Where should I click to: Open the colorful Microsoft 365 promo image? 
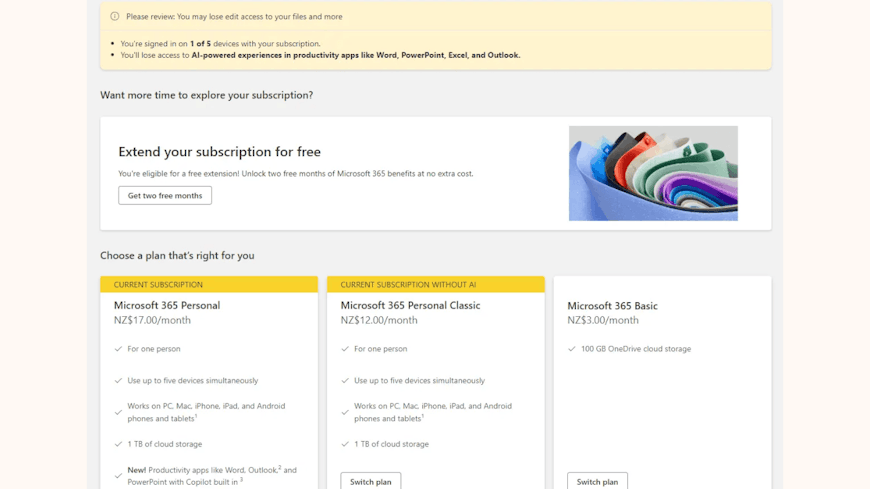pyautogui.click(x=653, y=173)
